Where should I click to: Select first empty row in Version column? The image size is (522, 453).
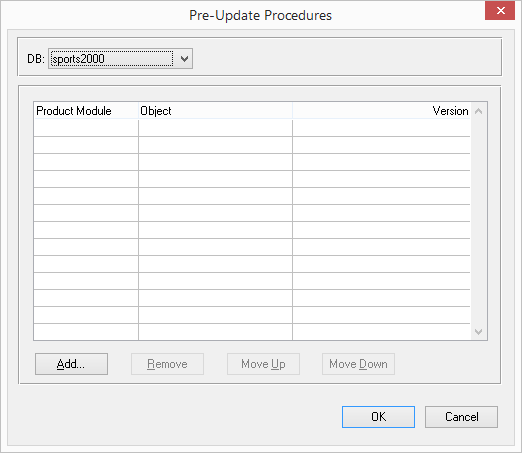pyautogui.click(x=381, y=128)
